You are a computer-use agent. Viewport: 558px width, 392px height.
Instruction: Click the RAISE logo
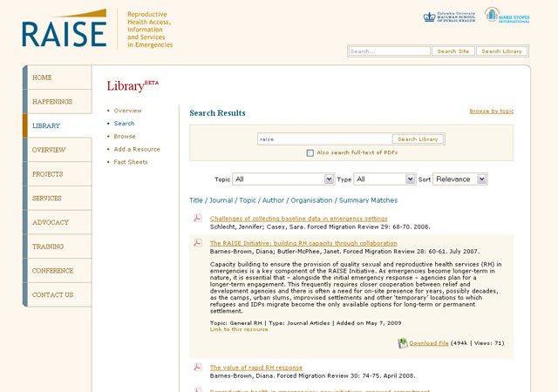point(64,29)
